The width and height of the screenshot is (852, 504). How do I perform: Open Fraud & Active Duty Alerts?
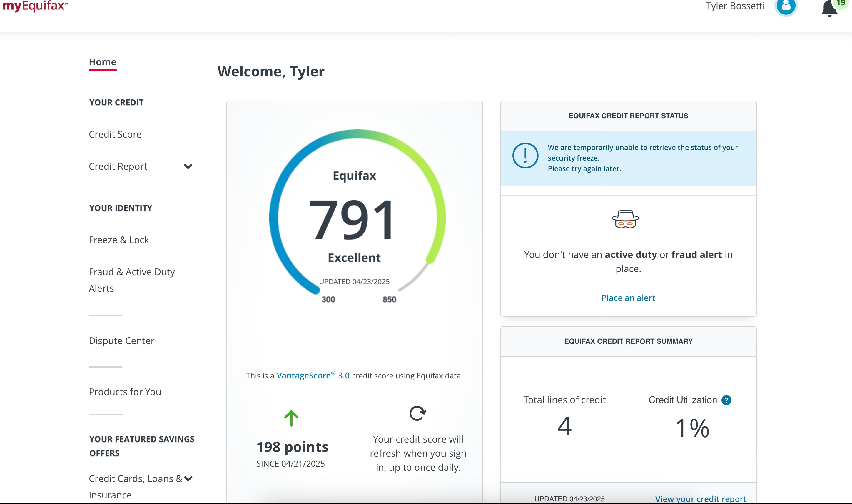point(131,280)
